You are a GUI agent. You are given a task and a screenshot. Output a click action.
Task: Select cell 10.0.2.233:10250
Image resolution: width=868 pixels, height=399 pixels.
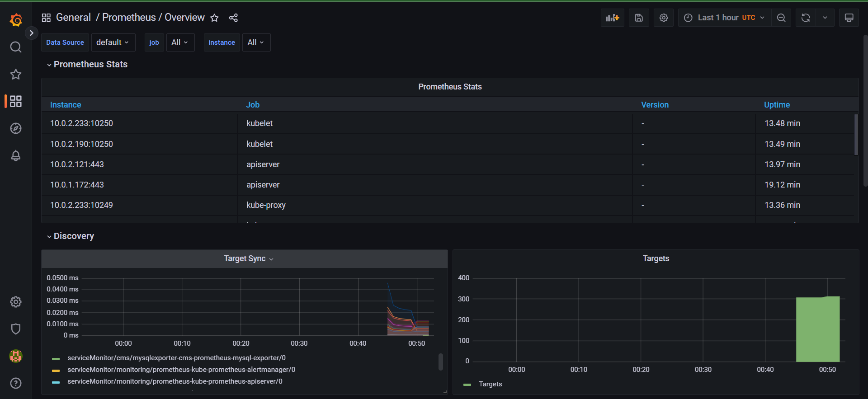[x=139, y=123]
